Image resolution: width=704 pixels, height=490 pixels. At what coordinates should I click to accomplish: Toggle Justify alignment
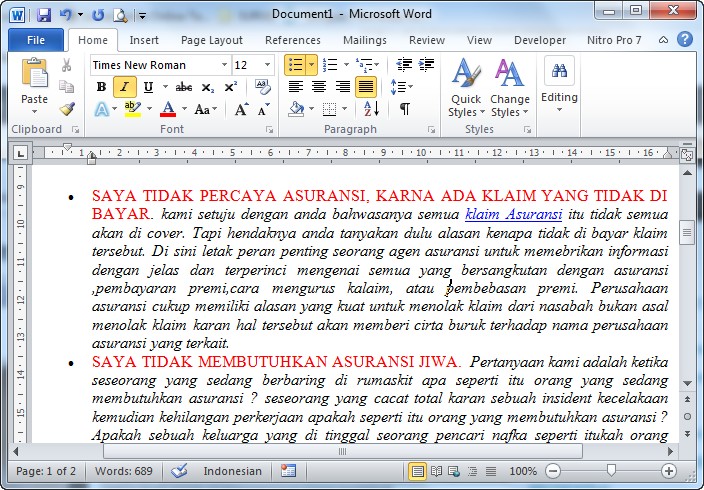tap(365, 86)
